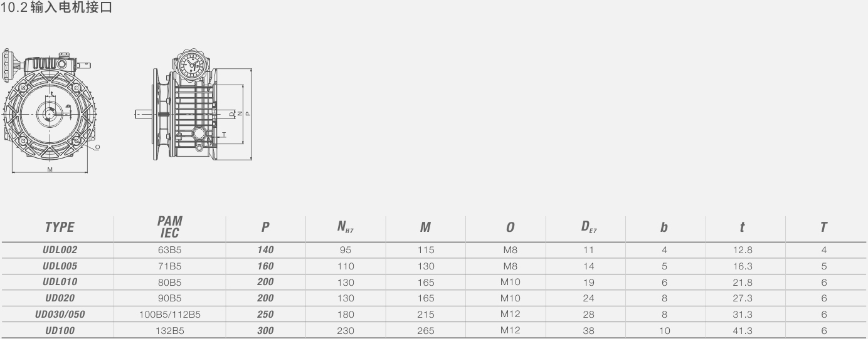
Task: Select the 100B5/112B5 cell
Action: (169, 315)
